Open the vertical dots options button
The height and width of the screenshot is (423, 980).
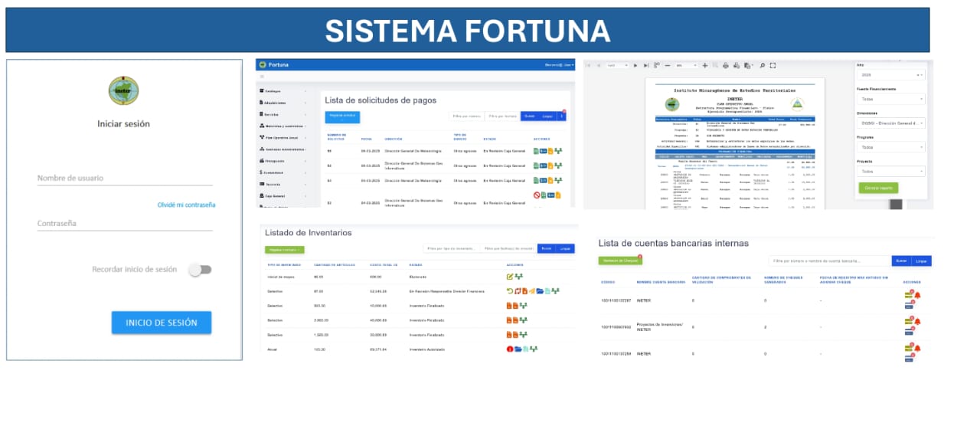click(561, 116)
